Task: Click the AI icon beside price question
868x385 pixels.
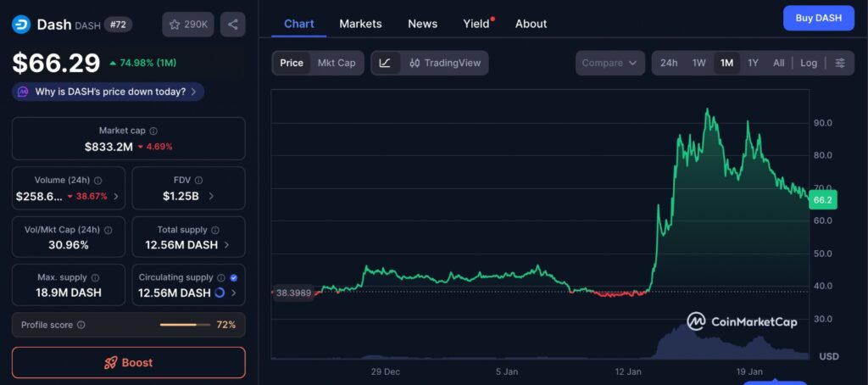Action: (23, 92)
